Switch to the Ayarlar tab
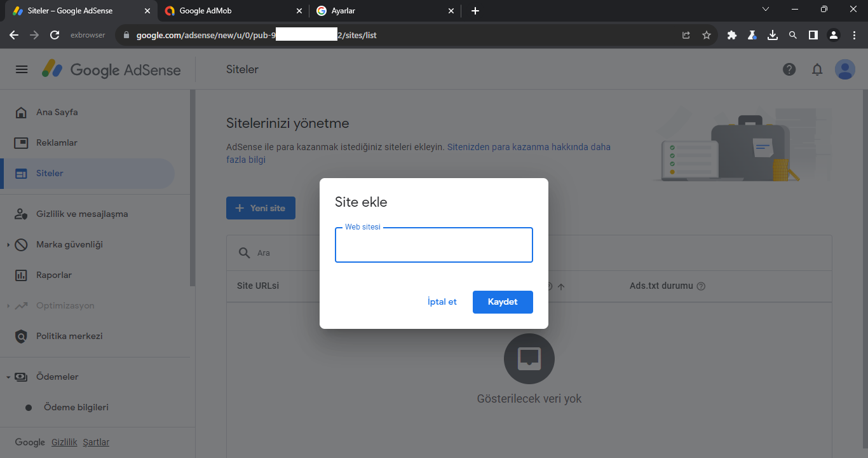The image size is (868, 458). click(x=385, y=11)
